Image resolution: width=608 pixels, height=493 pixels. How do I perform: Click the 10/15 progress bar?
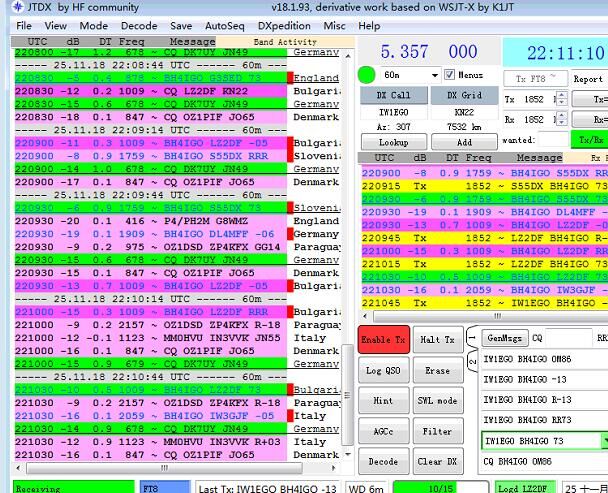click(441, 488)
